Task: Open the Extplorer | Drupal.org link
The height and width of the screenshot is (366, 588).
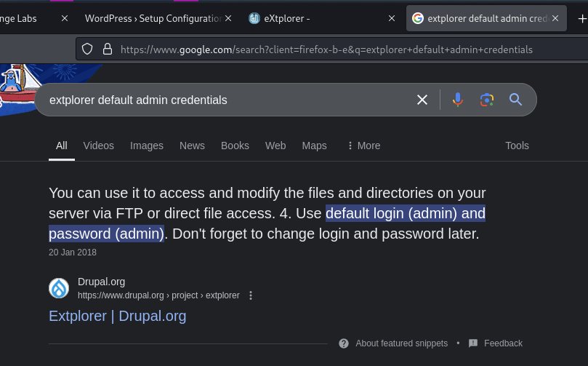Action: (117, 316)
